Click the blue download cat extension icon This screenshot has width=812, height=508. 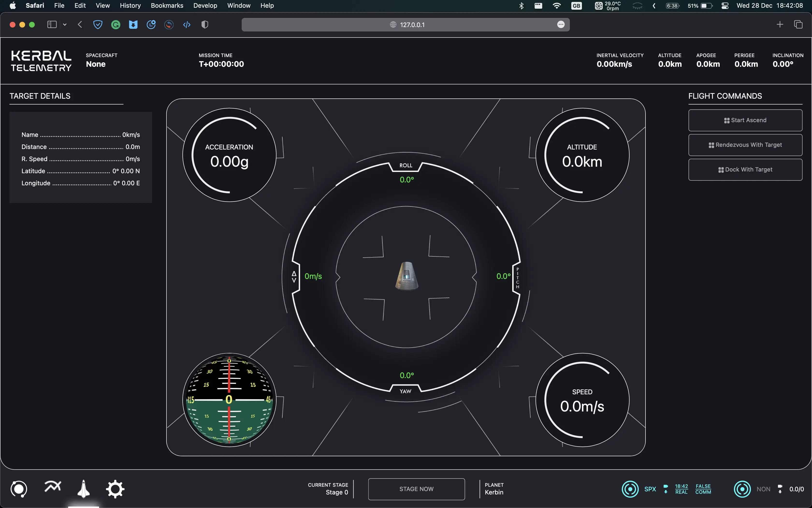click(133, 24)
